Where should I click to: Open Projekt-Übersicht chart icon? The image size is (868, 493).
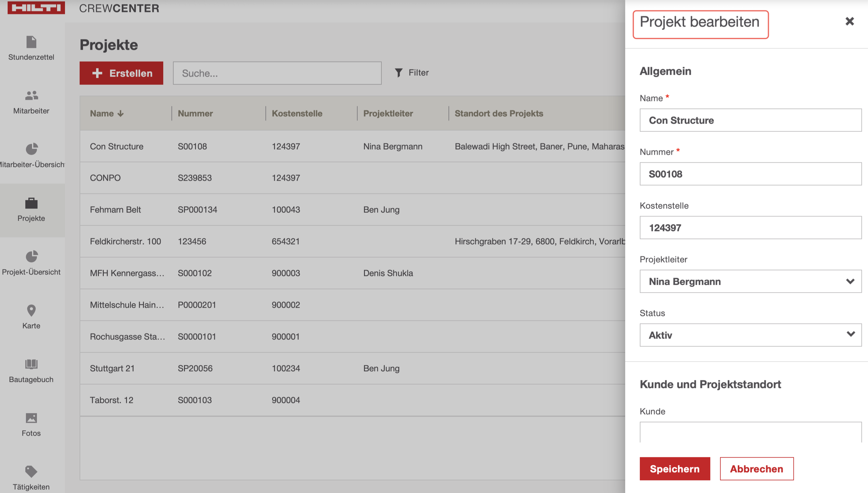pyautogui.click(x=31, y=257)
